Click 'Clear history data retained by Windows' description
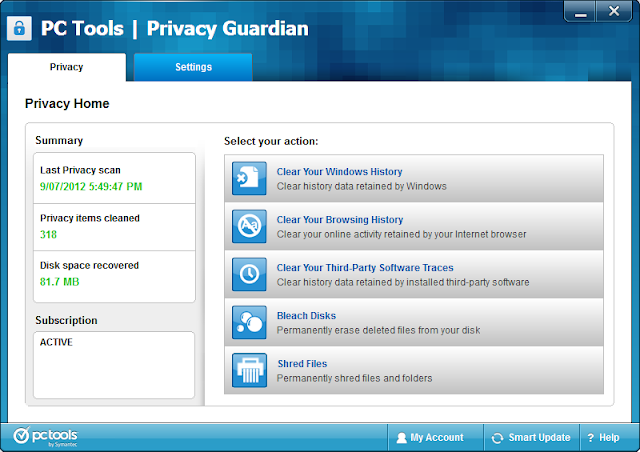This screenshot has height=452, width=640. [362, 186]
